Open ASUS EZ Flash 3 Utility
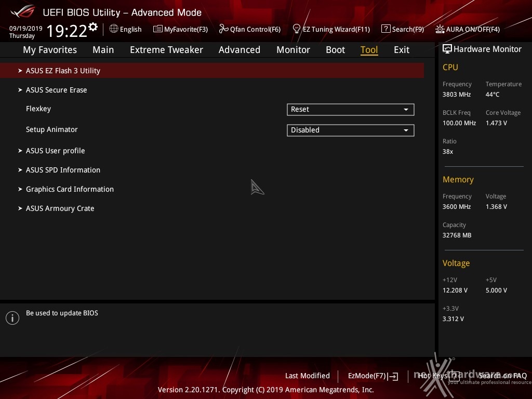The height and width of the screenshot is (399, 532). [212, 71]
